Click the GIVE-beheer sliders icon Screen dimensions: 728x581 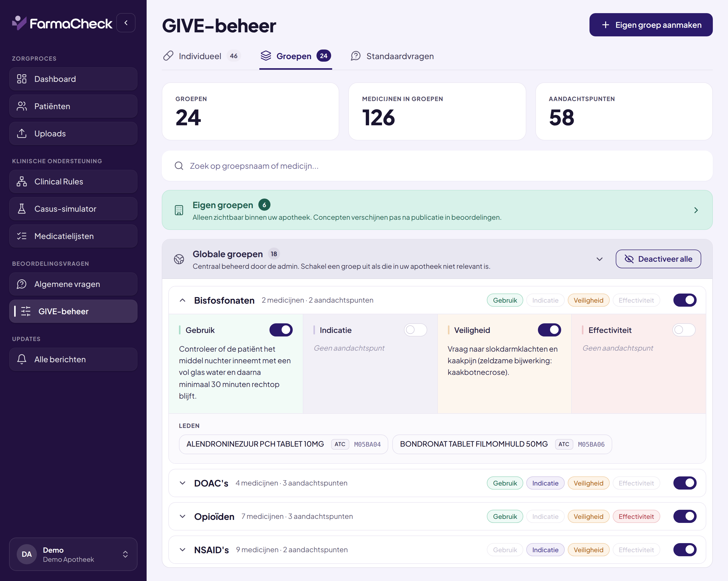click(26, 311)
